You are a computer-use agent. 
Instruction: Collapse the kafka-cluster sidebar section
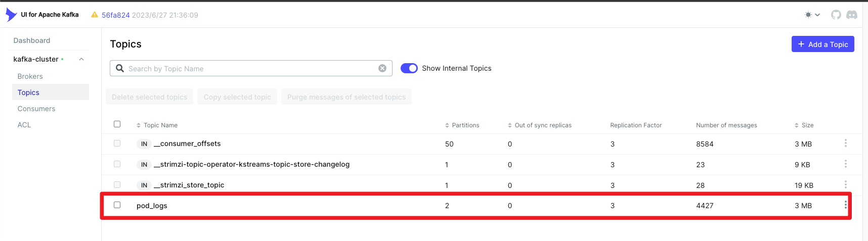(81, 59)
